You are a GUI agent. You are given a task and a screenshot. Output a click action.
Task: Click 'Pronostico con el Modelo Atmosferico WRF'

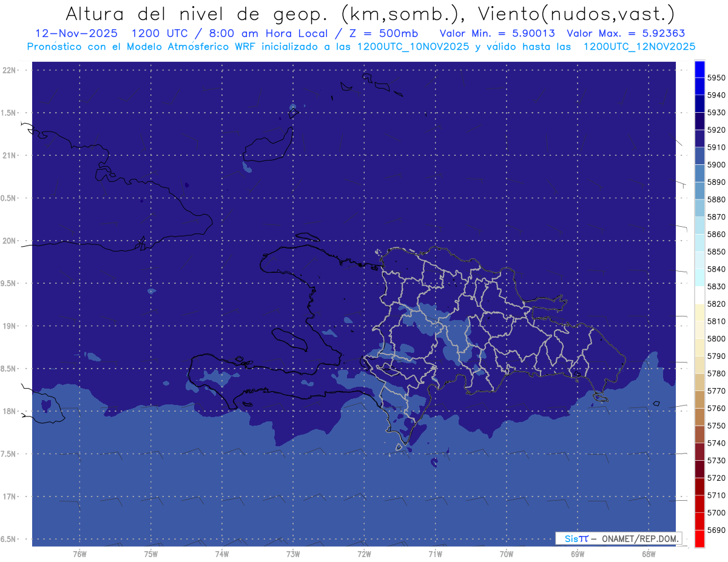(142, 47)
